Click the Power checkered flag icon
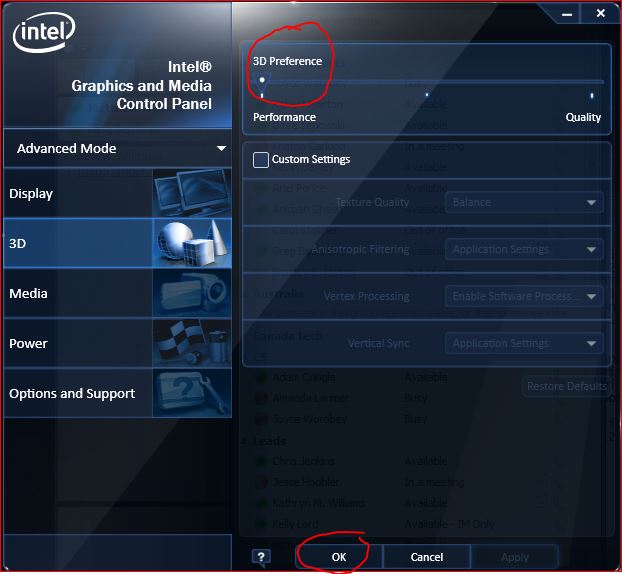622x574 pixels. point(192,343)
